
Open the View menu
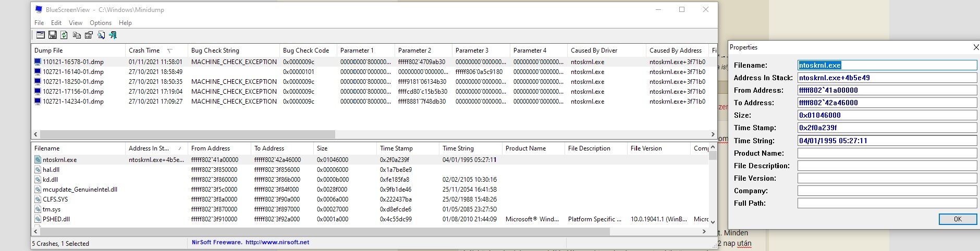click(x=76, y=23)
